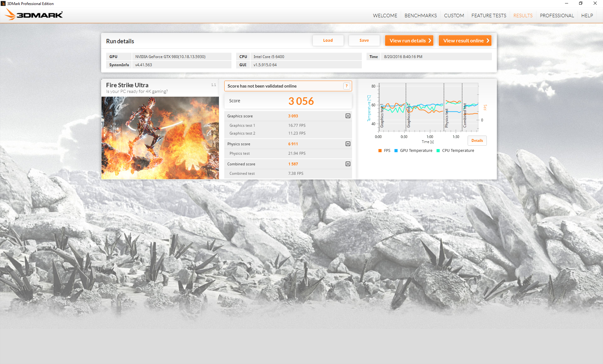Select the RESULTS tab

pos(523,15)
